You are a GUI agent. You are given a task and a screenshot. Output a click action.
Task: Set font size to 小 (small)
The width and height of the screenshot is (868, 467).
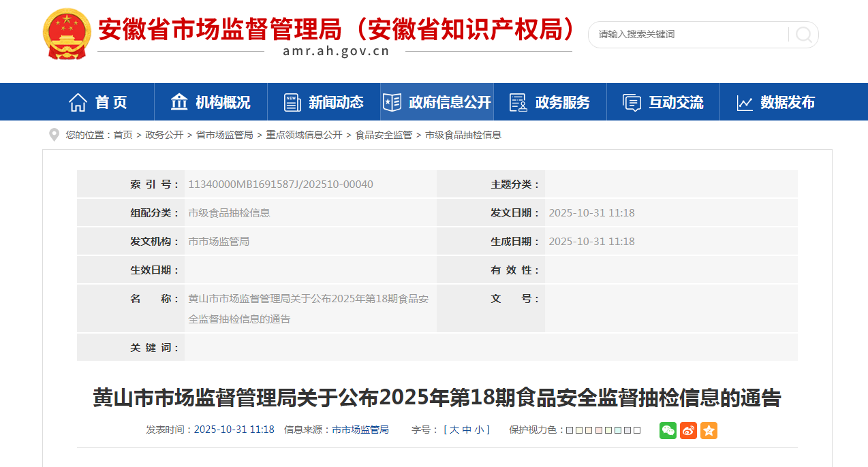coord(479,430)
